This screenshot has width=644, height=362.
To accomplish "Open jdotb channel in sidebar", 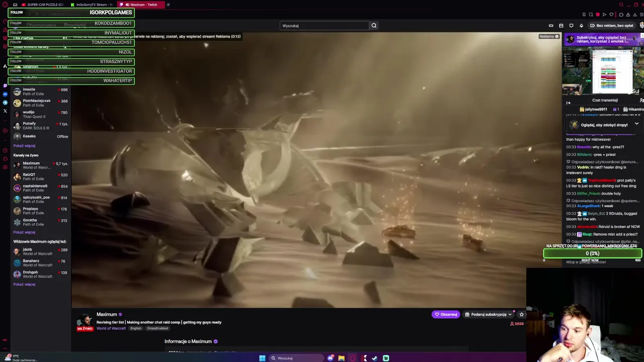I will click(x=40, y=251).
